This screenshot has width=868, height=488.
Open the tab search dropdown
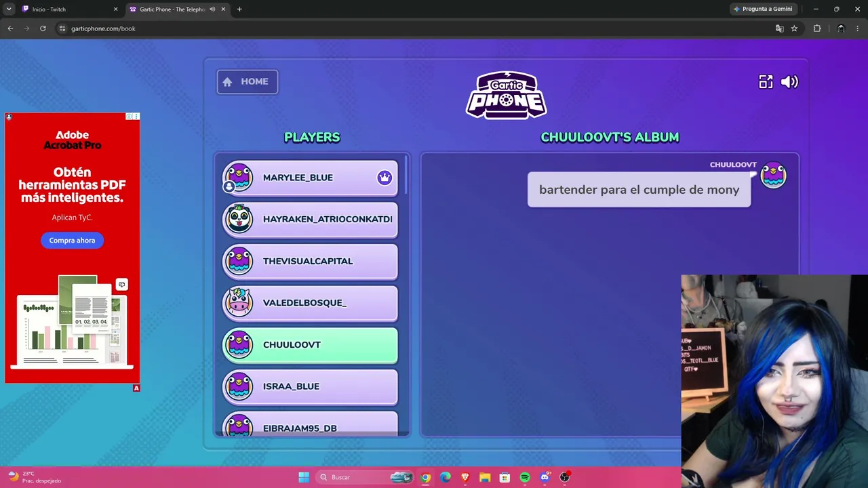click(9, 9)
